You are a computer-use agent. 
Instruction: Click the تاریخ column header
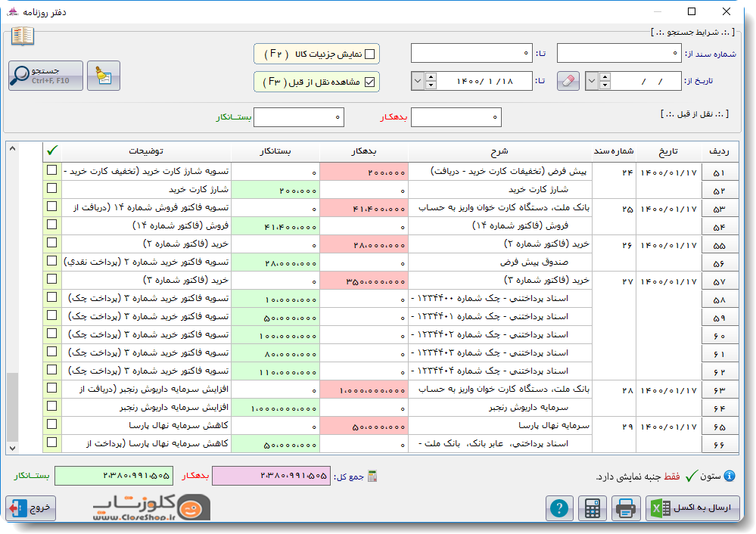(x=669, y=151)
